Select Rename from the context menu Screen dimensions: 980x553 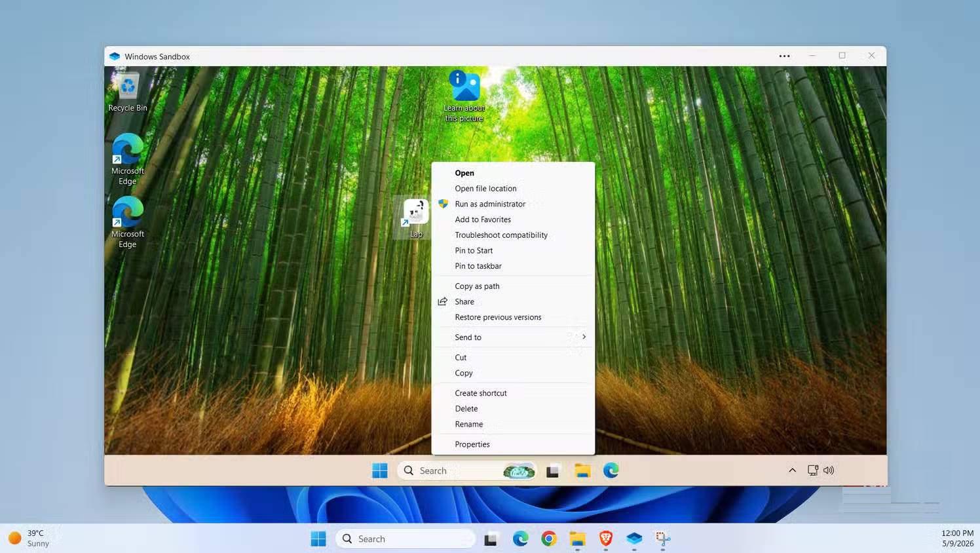[x=513, y=424]
